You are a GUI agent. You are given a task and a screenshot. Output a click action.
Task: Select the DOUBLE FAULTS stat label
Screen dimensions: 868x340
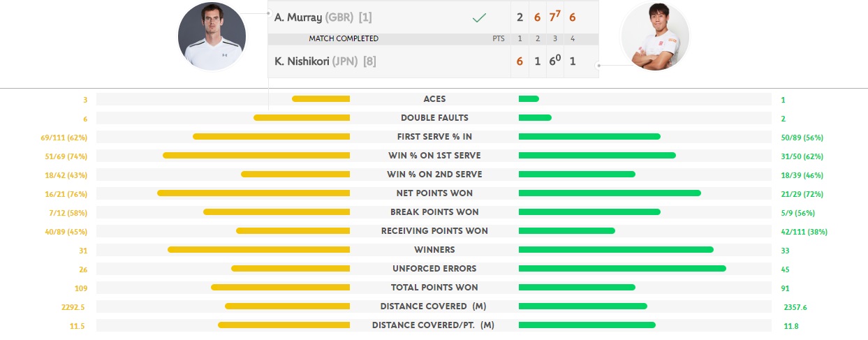pyautogui.click(x=434, y=118)
